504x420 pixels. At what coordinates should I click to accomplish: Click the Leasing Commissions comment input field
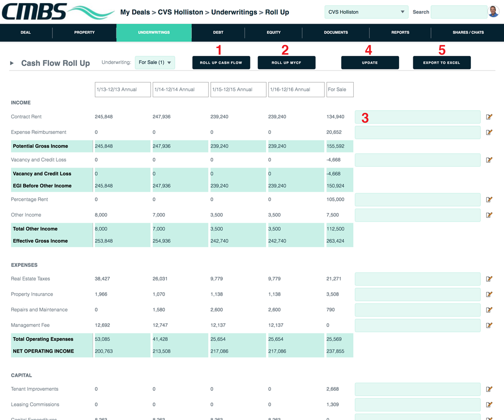click(417, 404)
